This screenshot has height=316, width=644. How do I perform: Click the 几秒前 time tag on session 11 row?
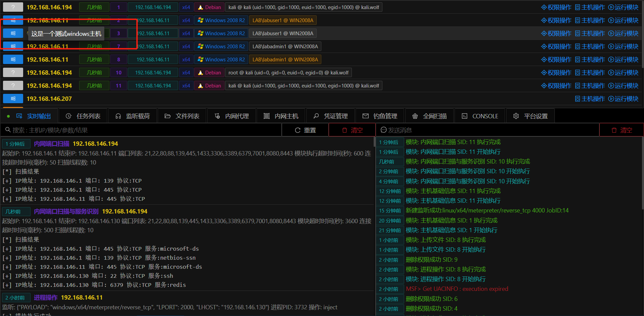pyautogui.click(x=94, y=85)
